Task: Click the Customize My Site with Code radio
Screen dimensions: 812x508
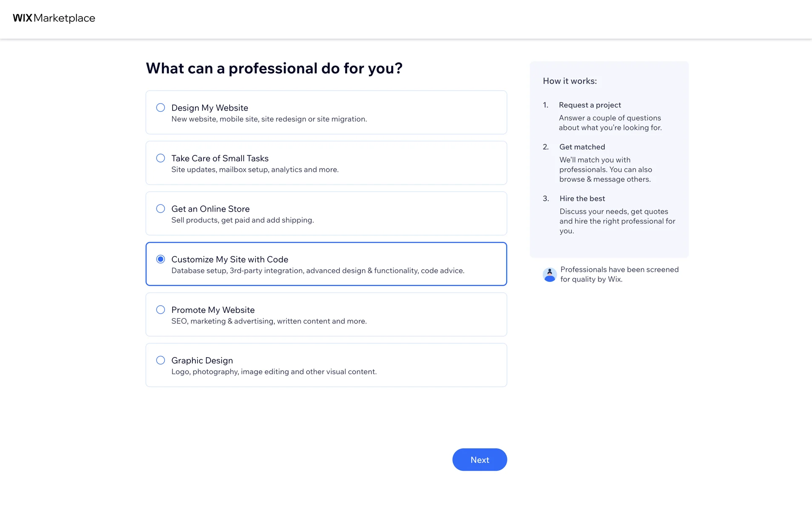Action: pos(161,259)
